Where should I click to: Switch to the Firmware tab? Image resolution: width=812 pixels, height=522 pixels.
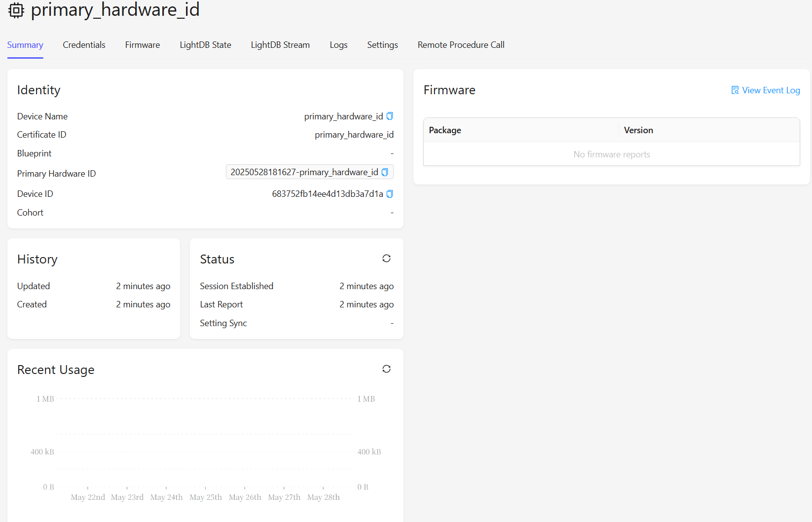(x=143, y=45)
